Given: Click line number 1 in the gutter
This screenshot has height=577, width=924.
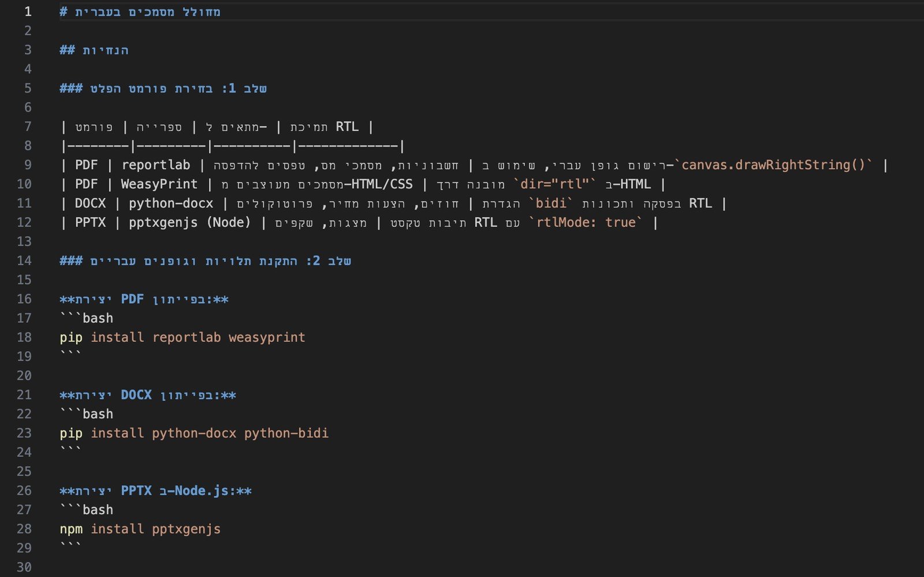Looking at the screenshot, I should coord(27,12).
